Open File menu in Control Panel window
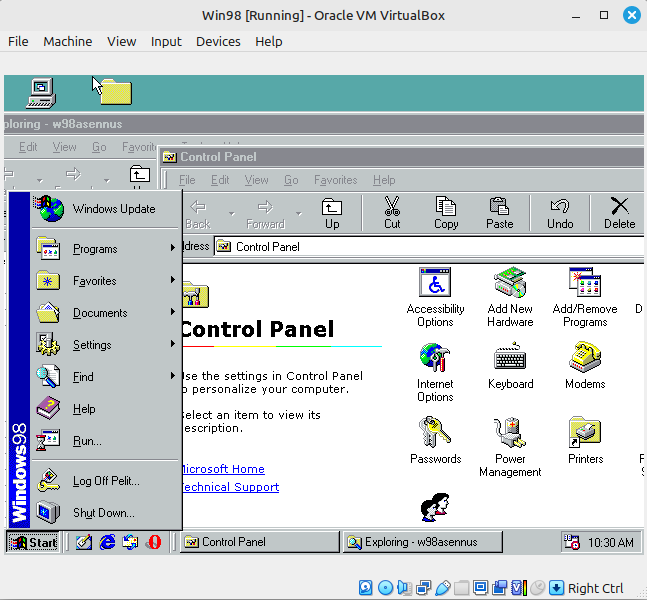This screenshot has width=647, height=600. (187, 180)
